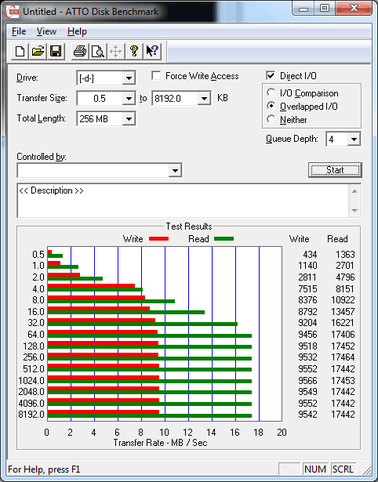The height and width of the screenshot is (482, 378).
Task: Open Print Preview toolbar icon
Action: pyautogui.click(x=98, y=51)
